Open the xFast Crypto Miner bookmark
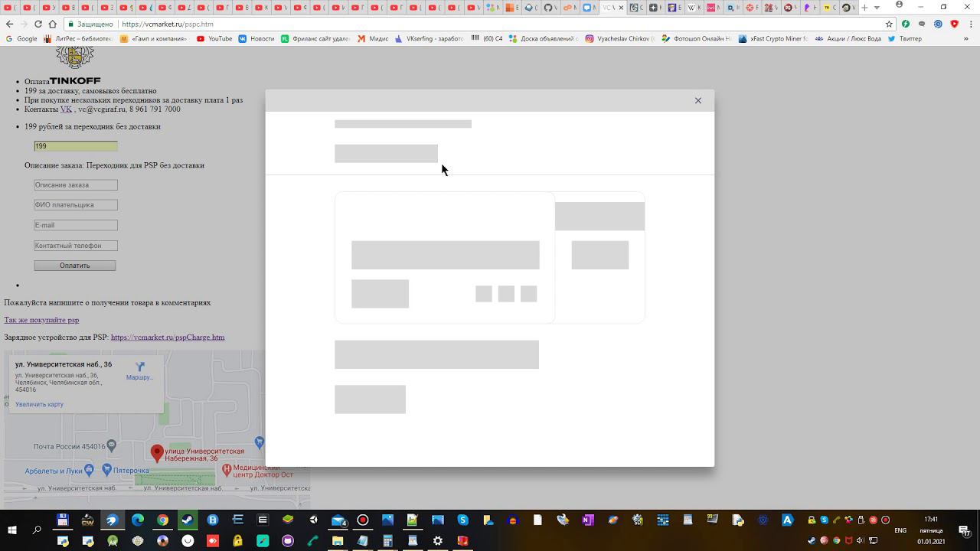This screenshot has width=980, height=551. (x=773, y=38)
